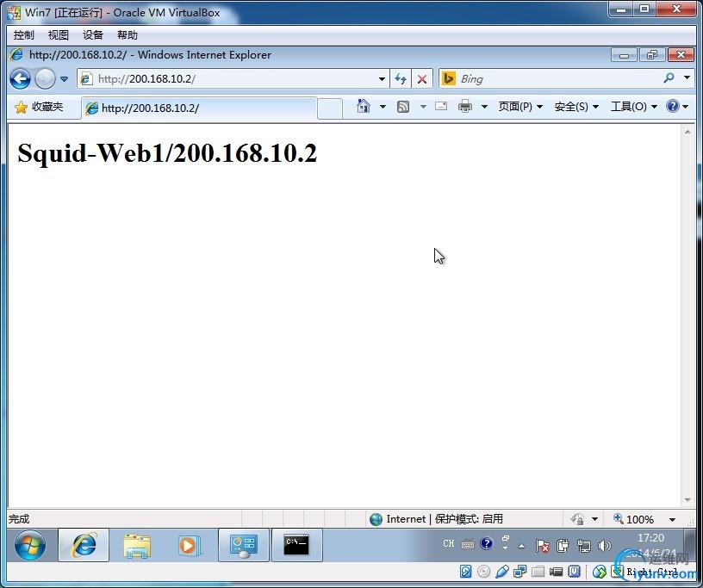Expand the status bar privacy dropdown arrow
Viewport: 703px width, 588px height.
click(594, 519)
